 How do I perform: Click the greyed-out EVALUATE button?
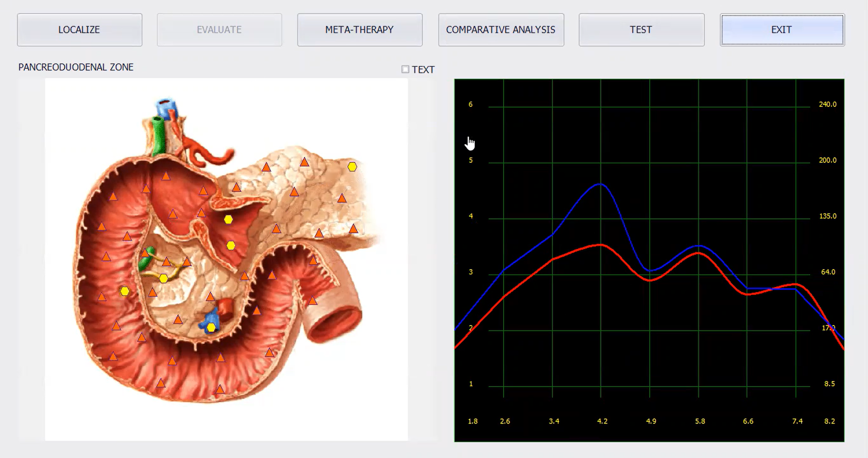(x=219, y=30)
